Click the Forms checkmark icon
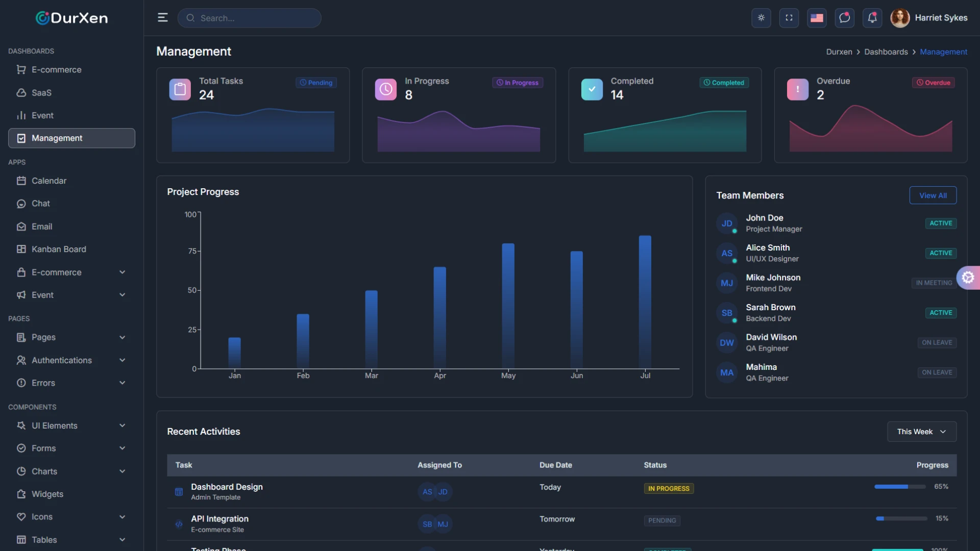980x551 pixels. point(21,448)
